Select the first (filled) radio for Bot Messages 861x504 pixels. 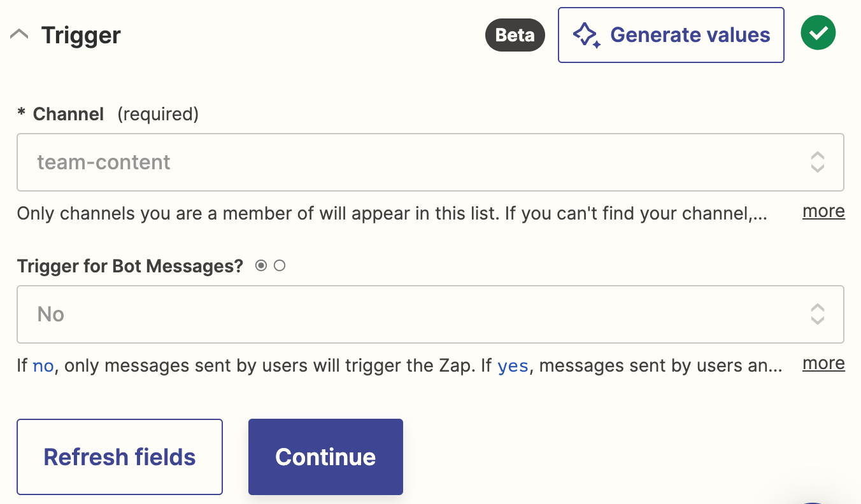pos(261,266)
